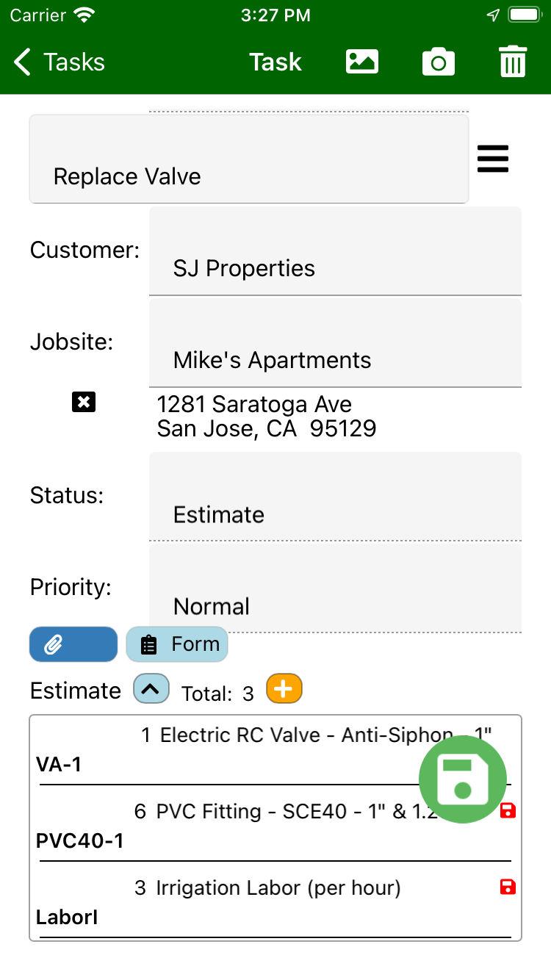Select the Jobsite field Mike's Apartments
551x980 pixels.
(335, 344)
